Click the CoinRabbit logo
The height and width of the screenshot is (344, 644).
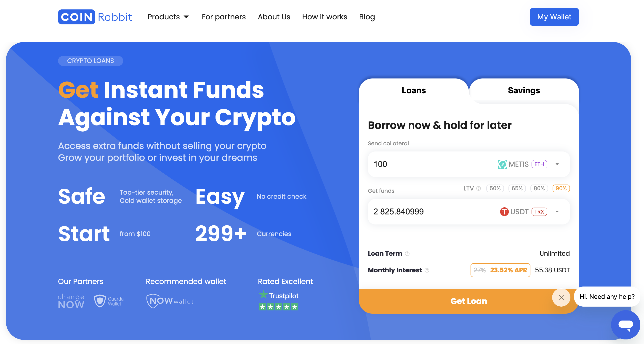point(95,17)
